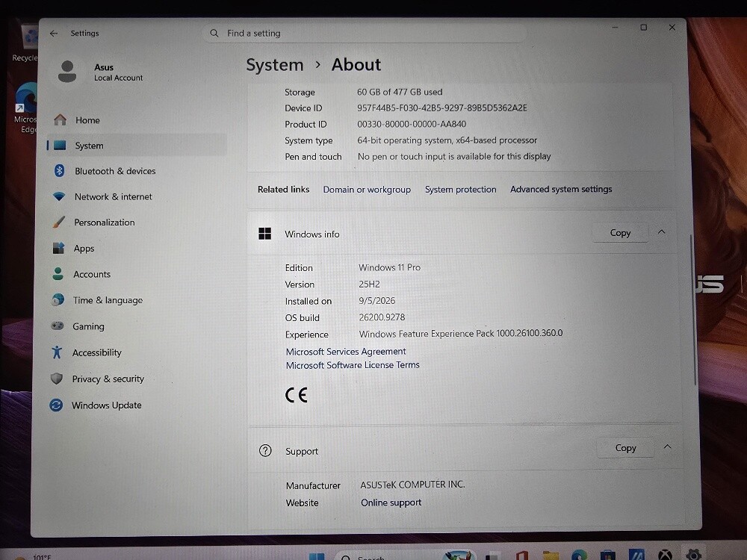Click the Network & internet wifi icon

click(59, 196)
